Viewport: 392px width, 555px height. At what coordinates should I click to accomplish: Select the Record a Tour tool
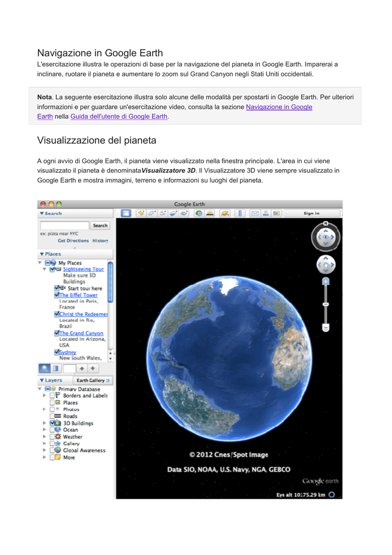(184, 213)
